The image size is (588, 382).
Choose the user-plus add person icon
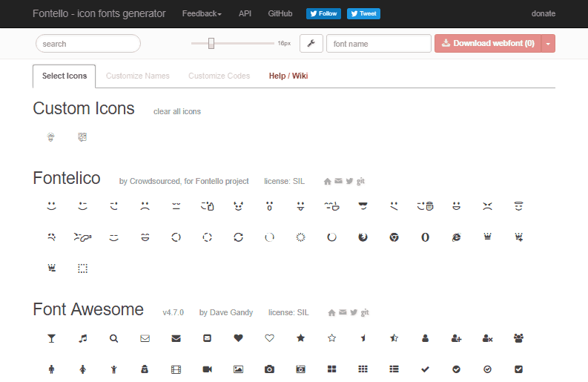tap(456, 338)
